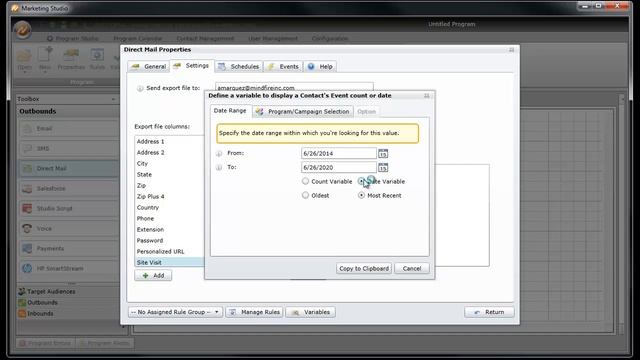Image resolution: width=640 pixels, height=360 pixels.
Task: Open the Program Studio ribbon tab
Action: point(73,38)
